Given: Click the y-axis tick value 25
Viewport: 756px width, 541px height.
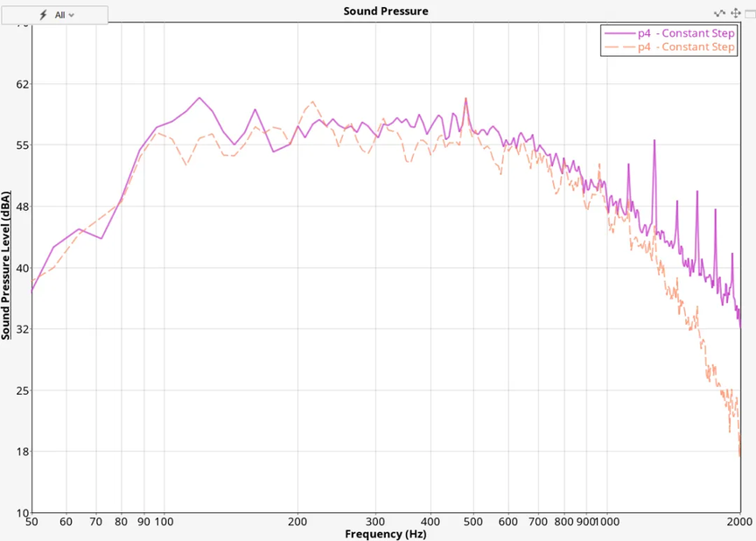Looking at the screenshot, I should 23,390.
